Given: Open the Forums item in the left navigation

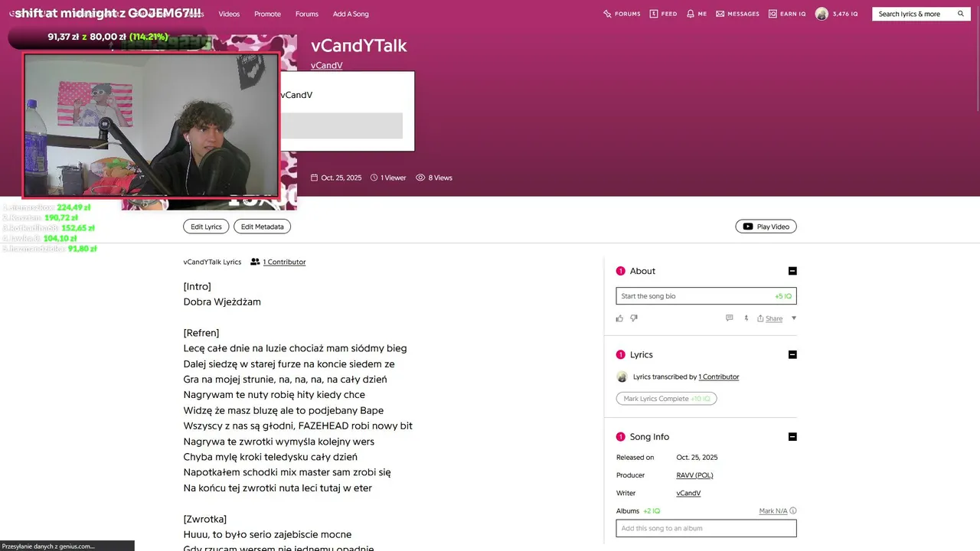Looking at the screenshot, I should [x=306, y=14].
